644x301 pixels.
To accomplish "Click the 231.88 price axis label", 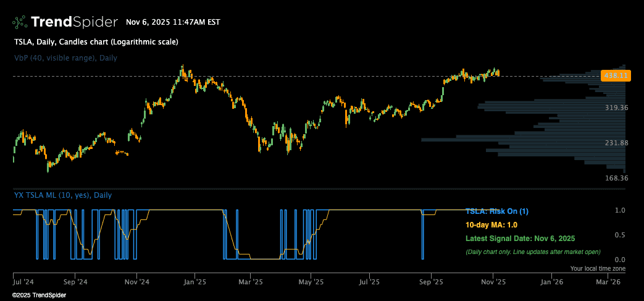I will pyautogui.click(x=616, y=143).
